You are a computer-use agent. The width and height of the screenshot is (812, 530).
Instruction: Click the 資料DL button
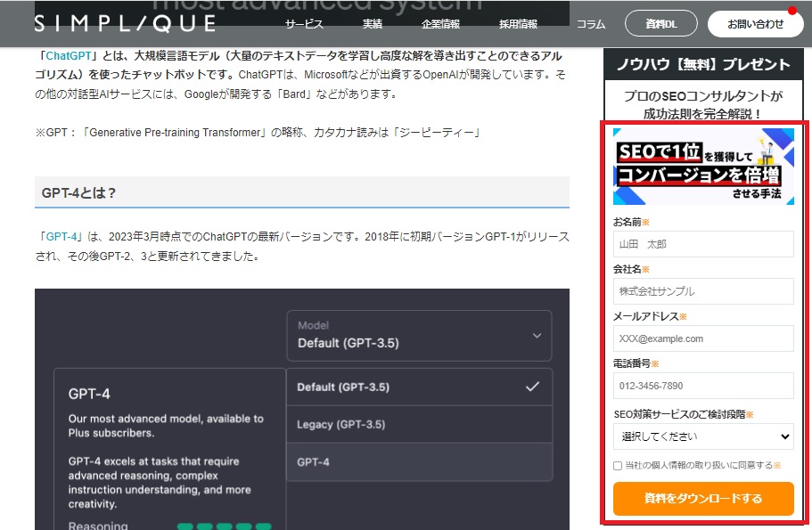pos(661,24)
